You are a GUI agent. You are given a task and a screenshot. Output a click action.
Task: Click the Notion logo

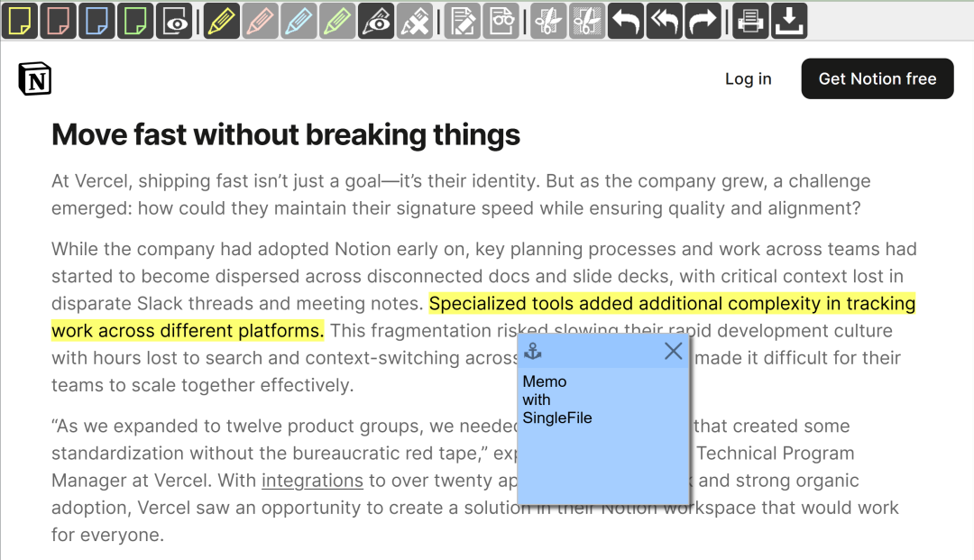(x=35, y=78)
